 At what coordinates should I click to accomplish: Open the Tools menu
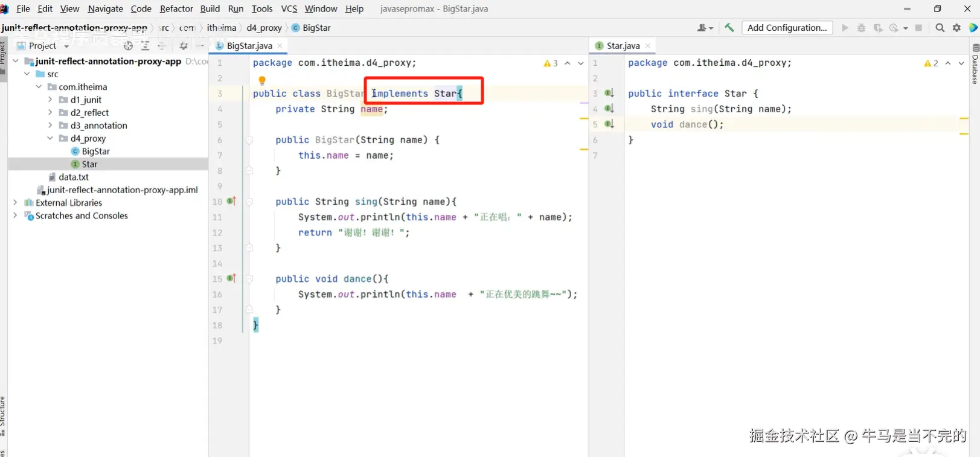pos(262,9)
